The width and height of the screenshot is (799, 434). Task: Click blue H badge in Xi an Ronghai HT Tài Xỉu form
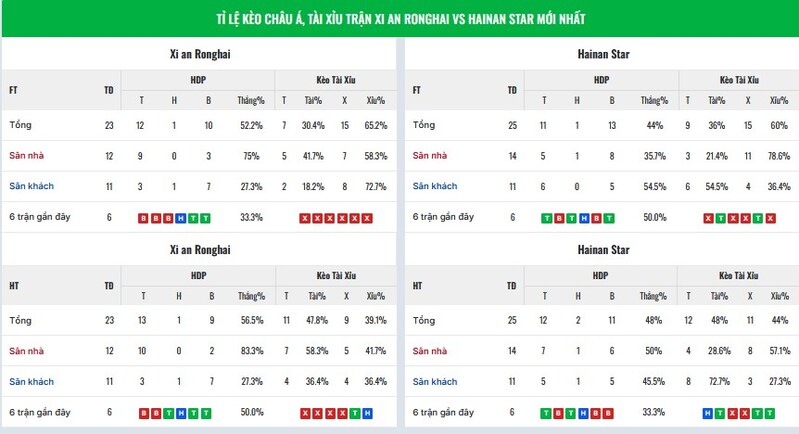[x=368, y=413]
